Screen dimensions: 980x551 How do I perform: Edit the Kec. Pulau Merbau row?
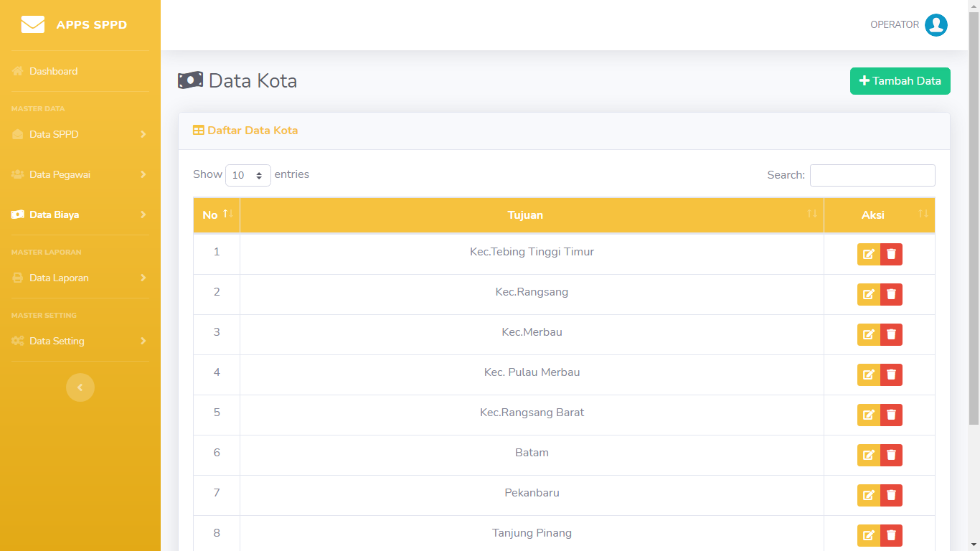pyautogui.click(x=869, y=375)
